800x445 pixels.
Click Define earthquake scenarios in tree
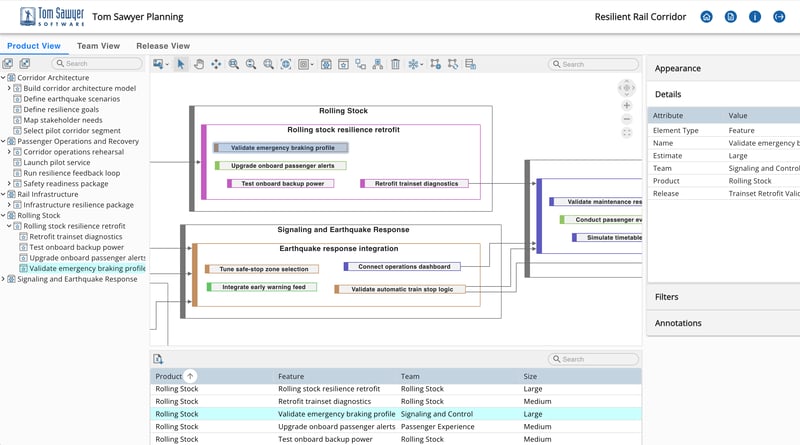[x=71, y=99]
